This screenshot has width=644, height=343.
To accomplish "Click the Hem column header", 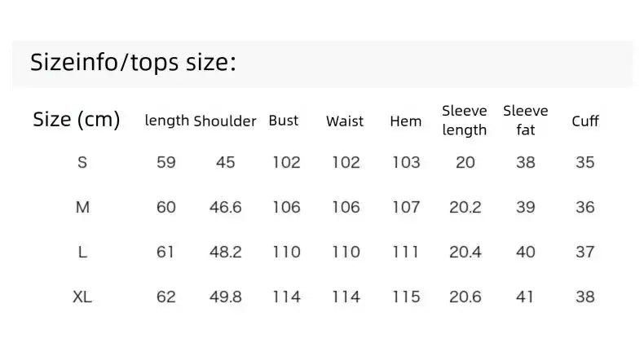I will [x=406, y=121].
